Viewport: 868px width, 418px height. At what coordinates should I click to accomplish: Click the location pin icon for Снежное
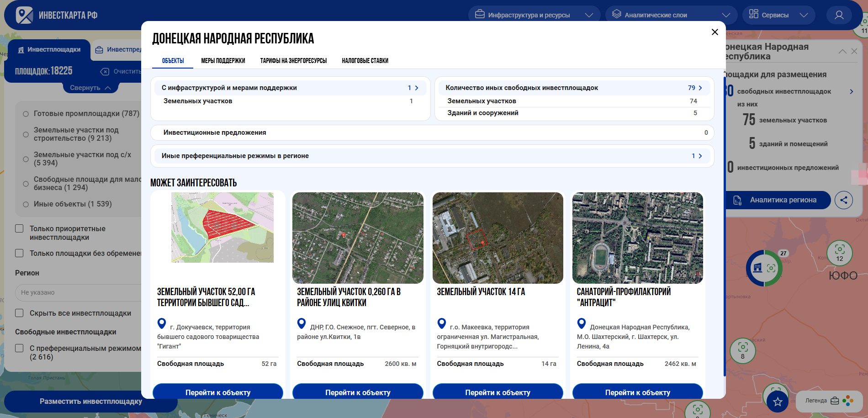pos(302,323)
